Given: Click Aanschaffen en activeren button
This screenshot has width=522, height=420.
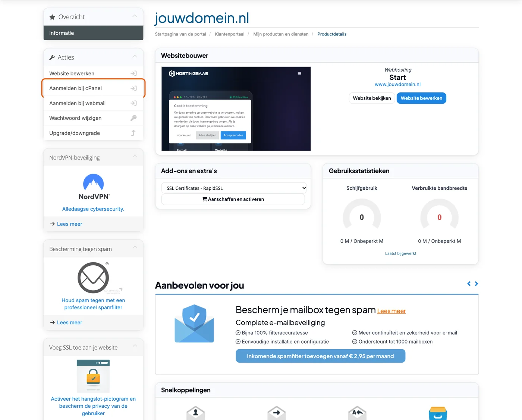Looking at the screenshot, I should point(233,199).
